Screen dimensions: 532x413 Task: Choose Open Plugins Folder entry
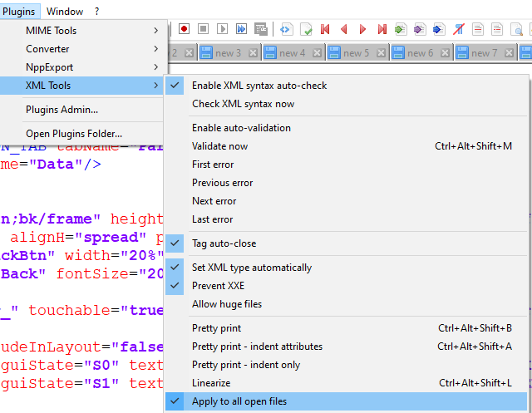(74, 133)
